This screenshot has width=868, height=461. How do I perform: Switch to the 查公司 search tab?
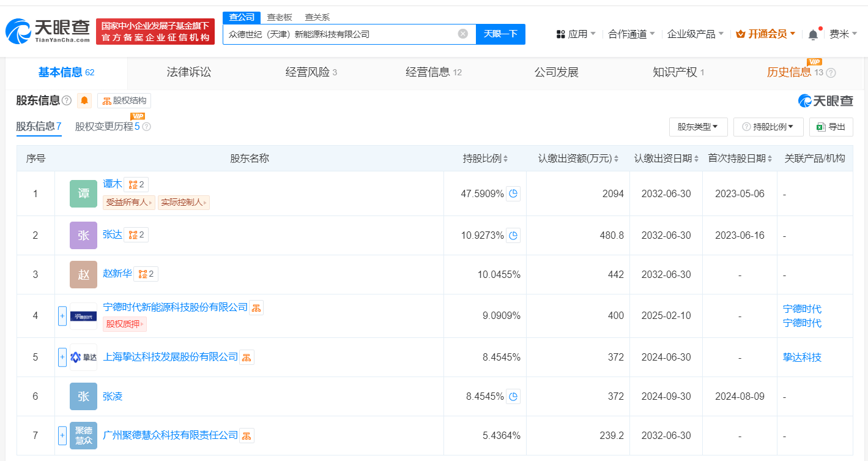(241, 17)
